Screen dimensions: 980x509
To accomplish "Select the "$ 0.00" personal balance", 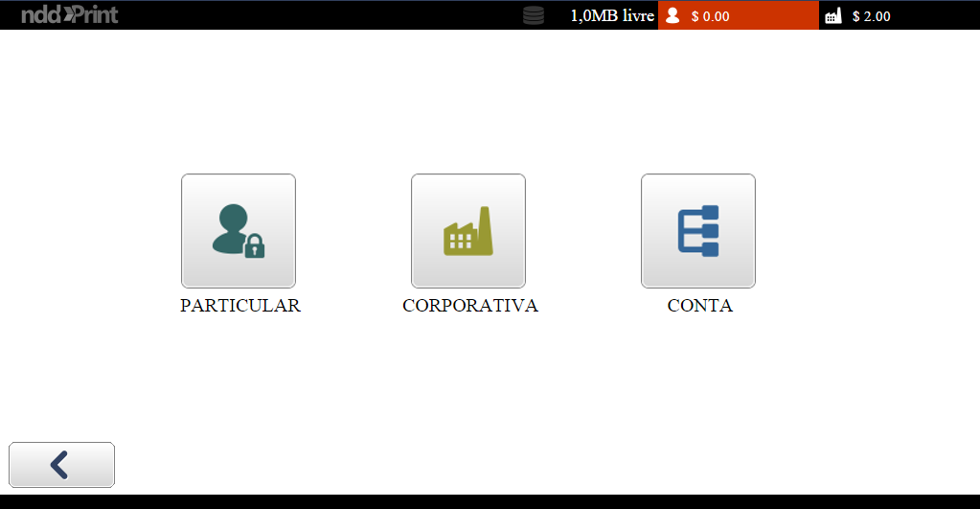I will [710, 16].
